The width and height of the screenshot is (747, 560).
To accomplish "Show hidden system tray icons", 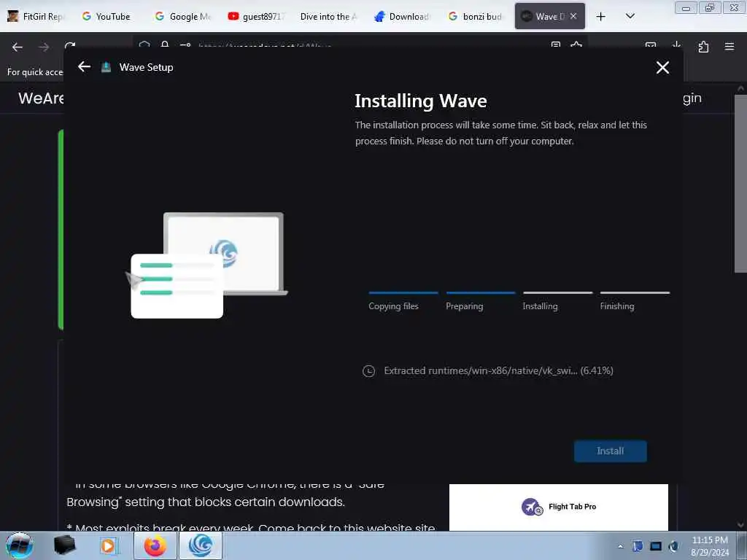I will point(620,547).
